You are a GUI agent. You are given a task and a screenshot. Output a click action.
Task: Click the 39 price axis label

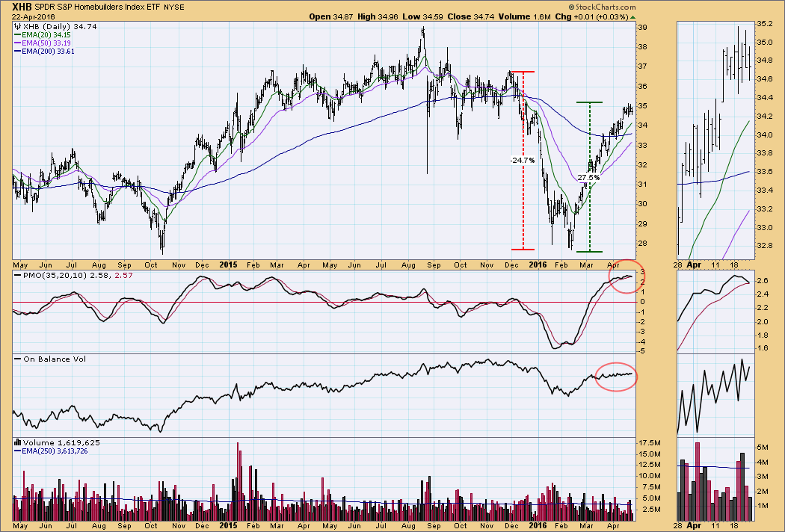coord(642,28)
